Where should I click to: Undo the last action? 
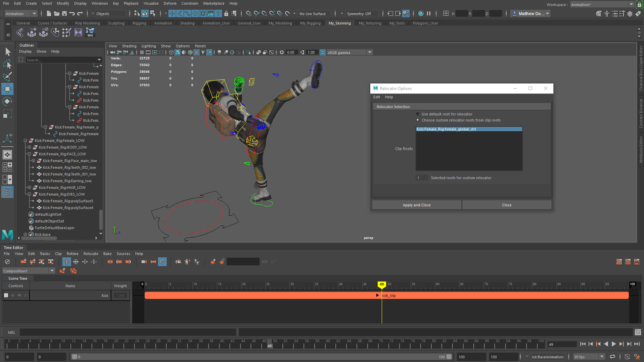click(x=72, y=14)
